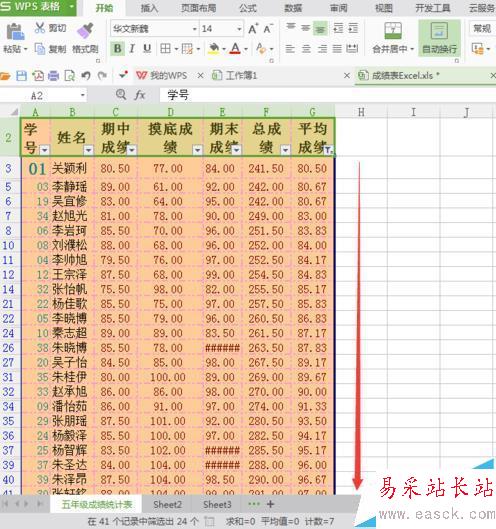
Task: Click the Open folder icon
Action: point(5,76)
